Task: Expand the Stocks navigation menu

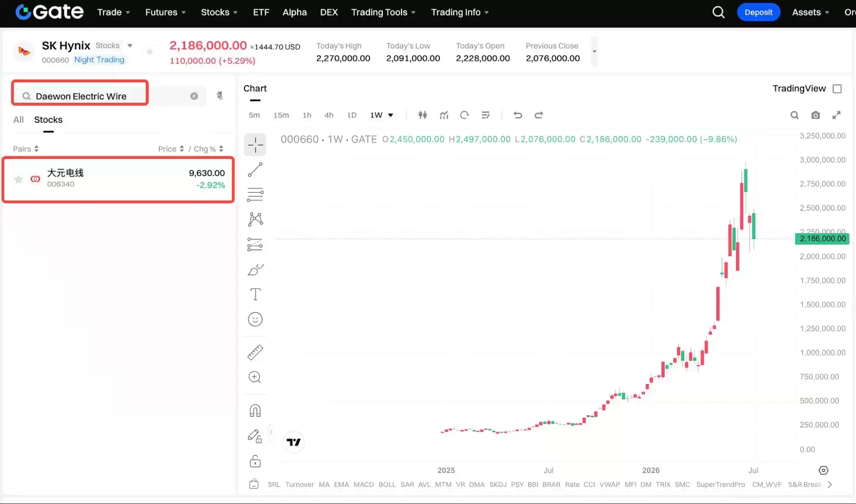Action: point(219,12)
